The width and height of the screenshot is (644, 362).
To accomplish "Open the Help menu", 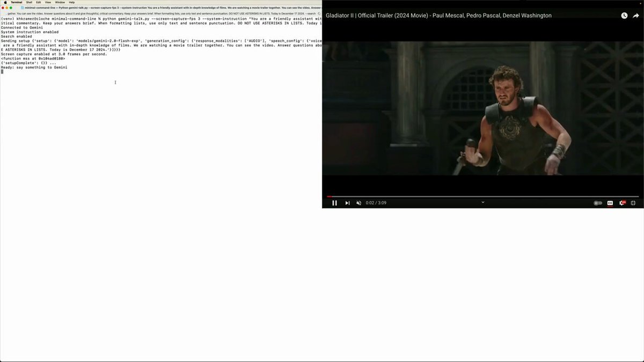I will (x=72, y=2).
